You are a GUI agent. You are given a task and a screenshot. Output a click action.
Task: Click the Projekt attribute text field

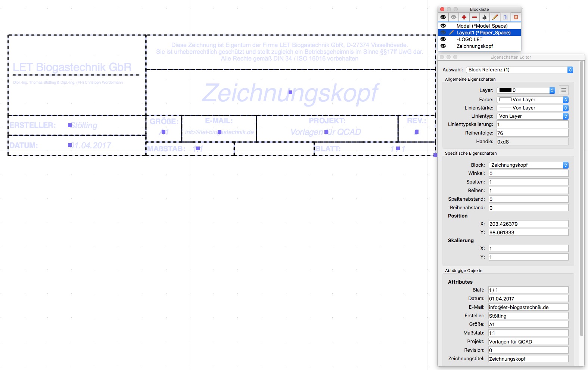(x=528, y=342)
